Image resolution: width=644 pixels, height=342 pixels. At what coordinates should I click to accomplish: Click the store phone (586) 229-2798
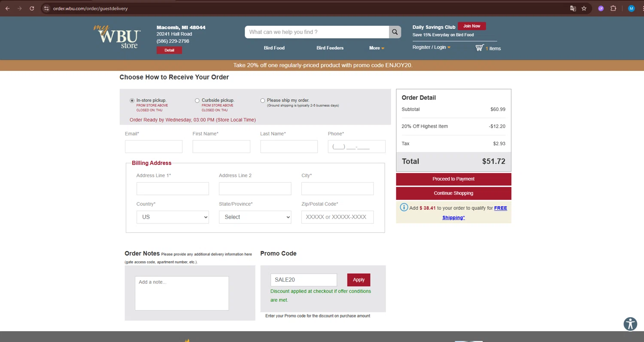tap(173, 41)
